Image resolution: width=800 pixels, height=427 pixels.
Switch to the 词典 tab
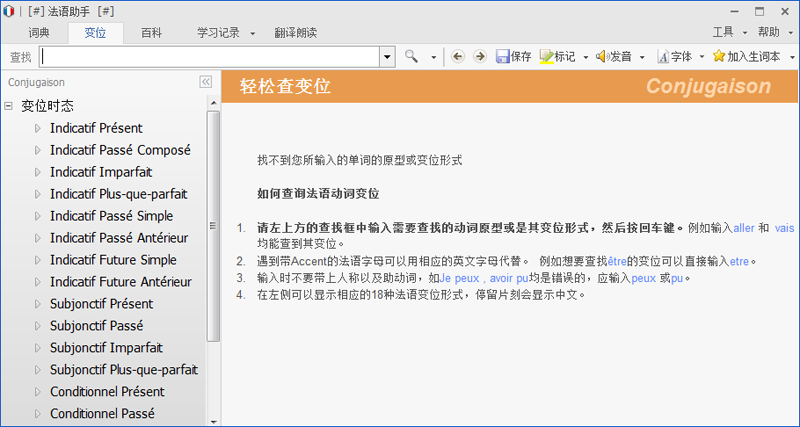tap(39, 33)
